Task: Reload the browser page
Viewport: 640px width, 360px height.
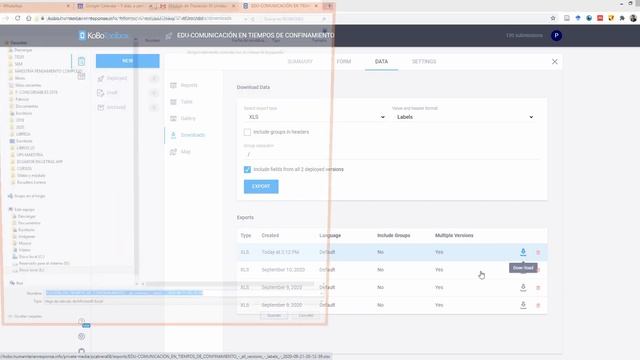Action: pos(18,18)
